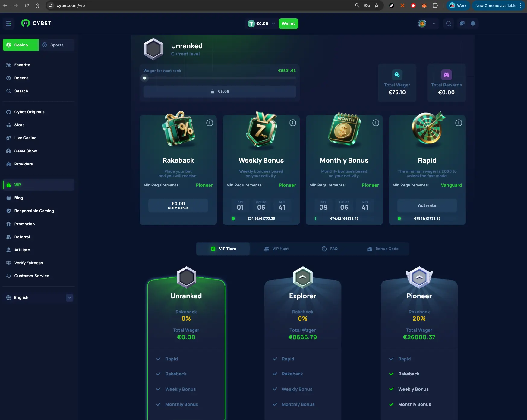Open Live Casino in sidebar

[39, 138]
